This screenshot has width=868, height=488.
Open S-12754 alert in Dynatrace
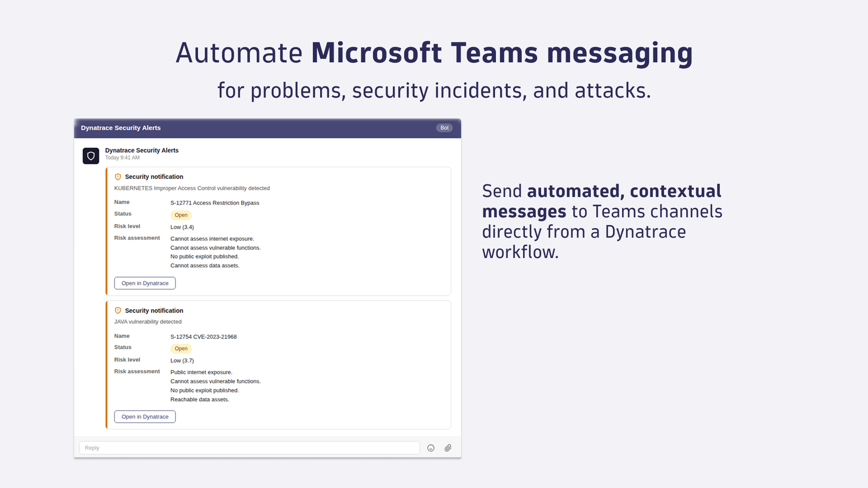coord(145,417)
